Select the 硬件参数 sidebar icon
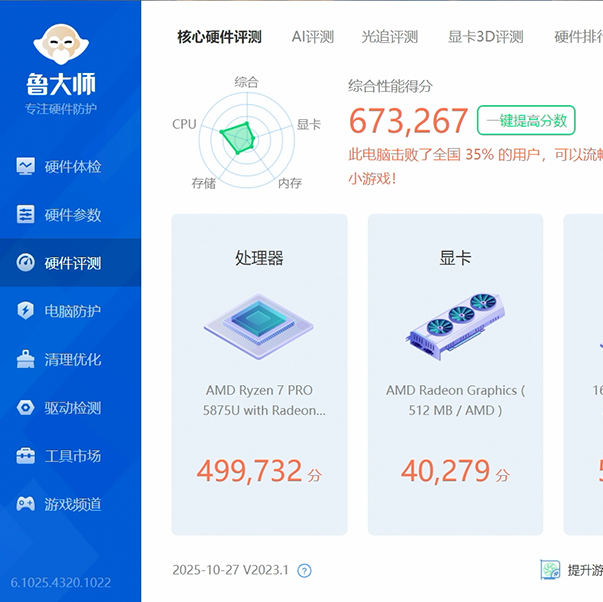This screenshot has height=602, width=603. tap(26, 215)
